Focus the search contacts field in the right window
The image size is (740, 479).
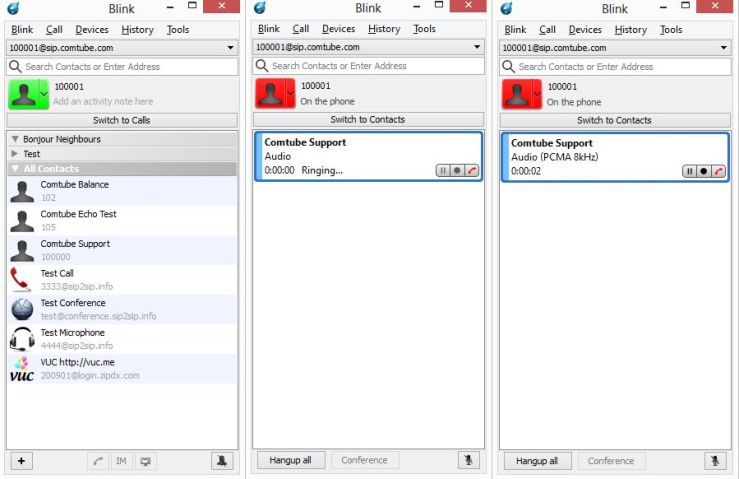615,67
